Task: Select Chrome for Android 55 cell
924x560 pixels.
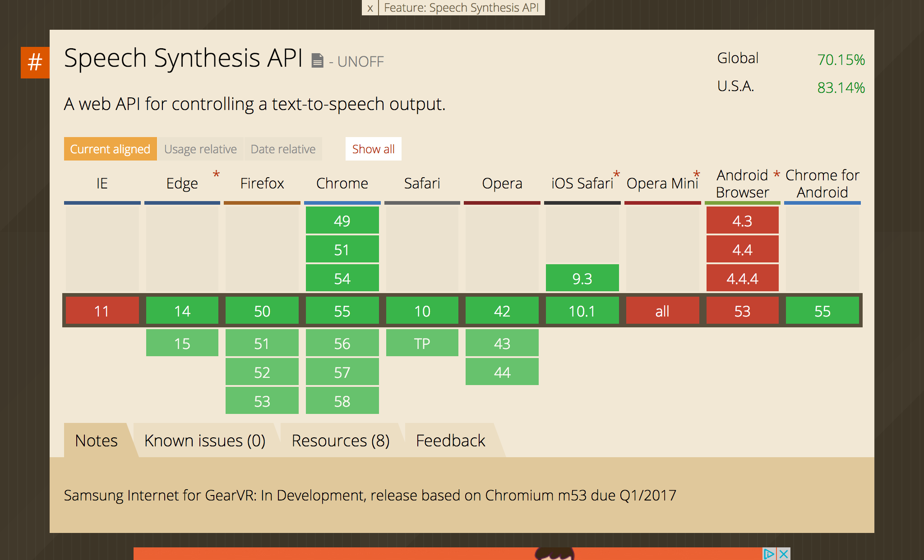Action: [x=822, y=311]
